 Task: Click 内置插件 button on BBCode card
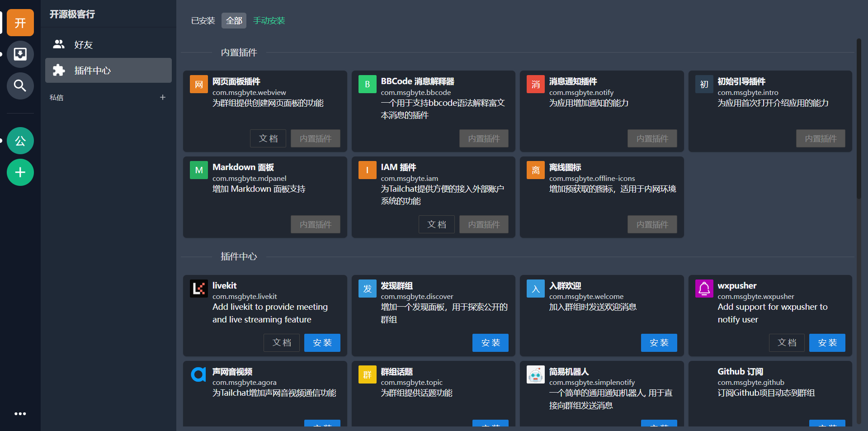[x=484, y=138]
